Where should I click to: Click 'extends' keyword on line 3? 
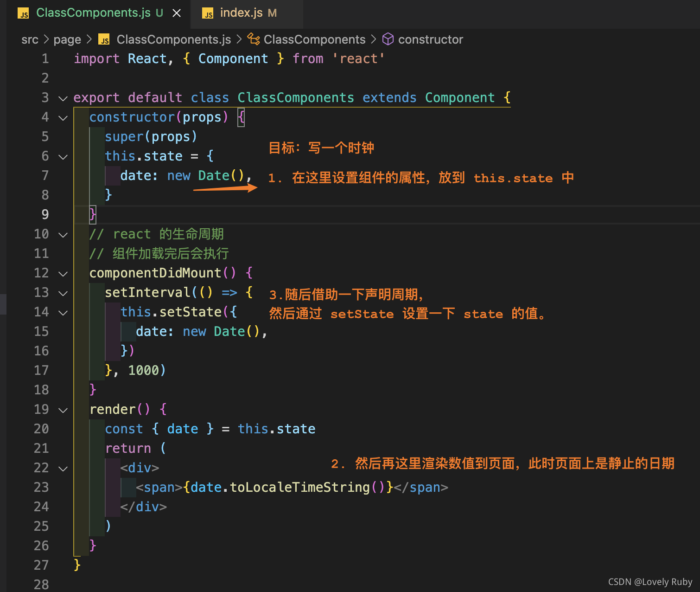point(389,98)
